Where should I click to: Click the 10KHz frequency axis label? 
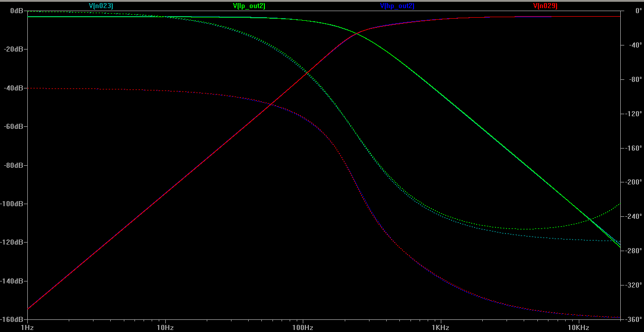click(578, 327)
